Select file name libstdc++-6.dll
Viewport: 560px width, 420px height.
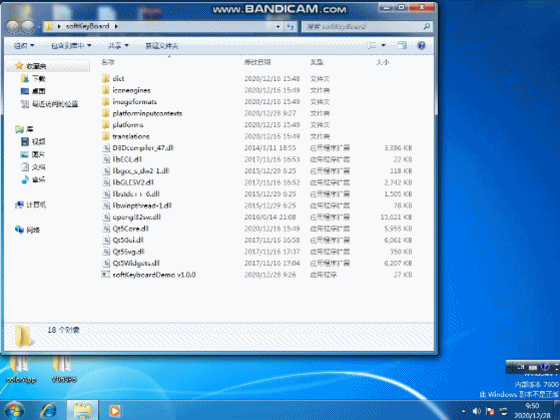click(136, 194)
